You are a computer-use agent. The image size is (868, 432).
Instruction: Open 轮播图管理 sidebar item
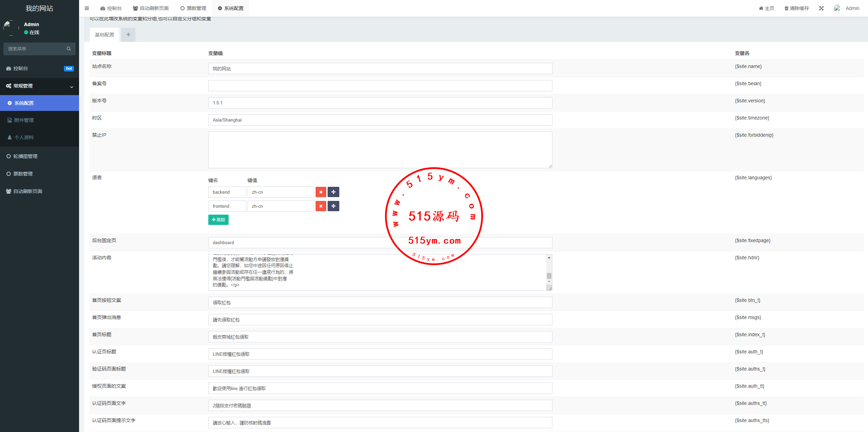(x=25, y=156)
